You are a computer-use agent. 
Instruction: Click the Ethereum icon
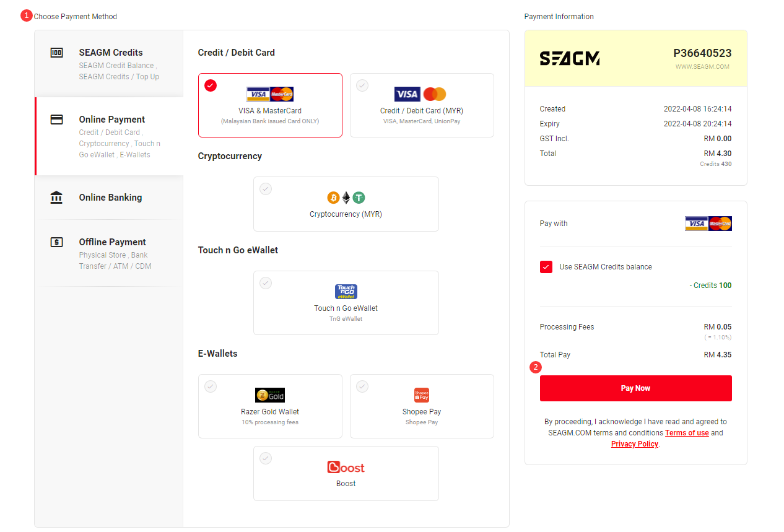pyautogui.click(x=346, y=198)
